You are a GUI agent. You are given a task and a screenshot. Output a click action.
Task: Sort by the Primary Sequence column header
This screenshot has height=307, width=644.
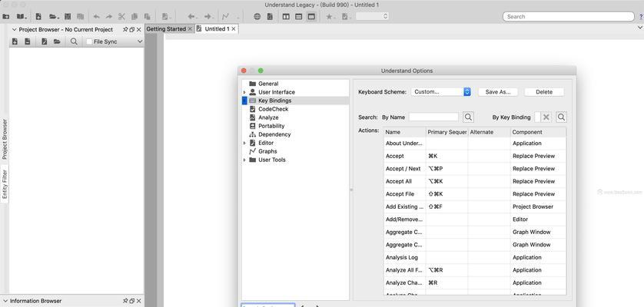tap(446, 132)
